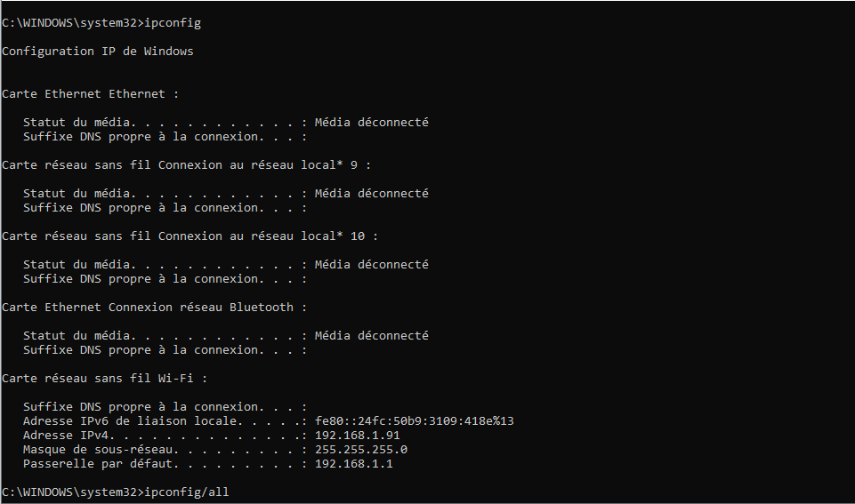The height and width of the screenshot is (504, 855).
Task: Click the default gateway 192.168.1.1
Action: (x=353, y=464)
